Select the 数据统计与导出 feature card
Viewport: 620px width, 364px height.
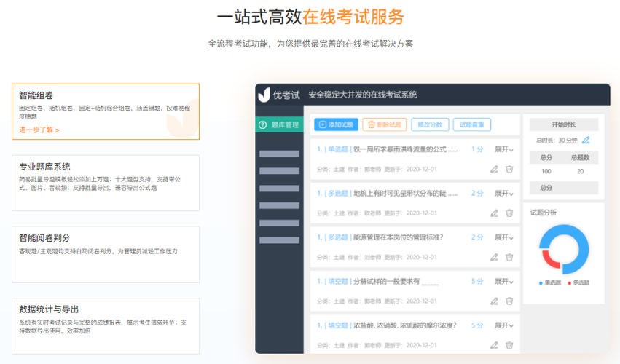pyautogui.click(x=106, y=326)
